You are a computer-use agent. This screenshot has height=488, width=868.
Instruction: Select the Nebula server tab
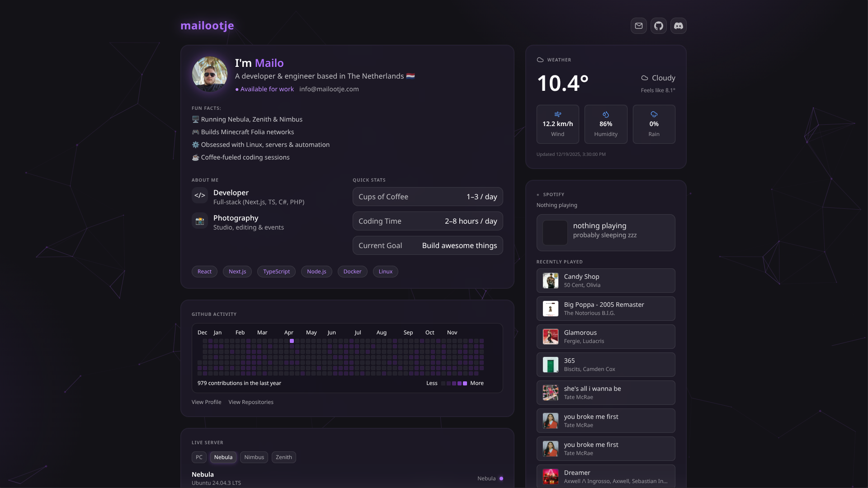click(x=223, y=457)
